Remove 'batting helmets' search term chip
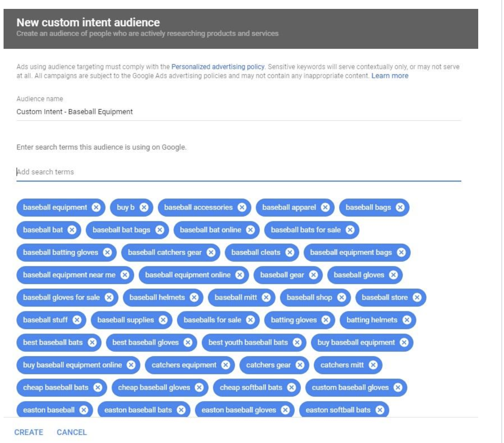The width and height of the screenshot is (504, 443). (x=406, y=320)
